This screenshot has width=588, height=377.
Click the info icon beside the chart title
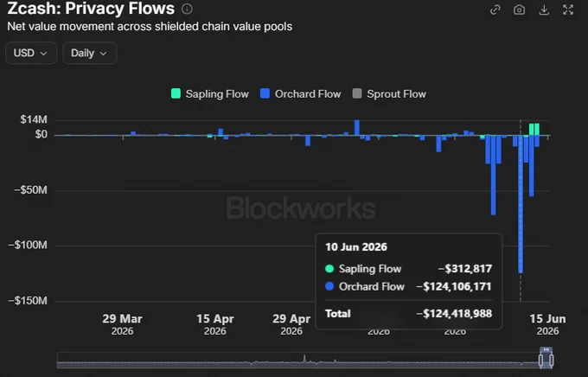(x=187, y=9)
